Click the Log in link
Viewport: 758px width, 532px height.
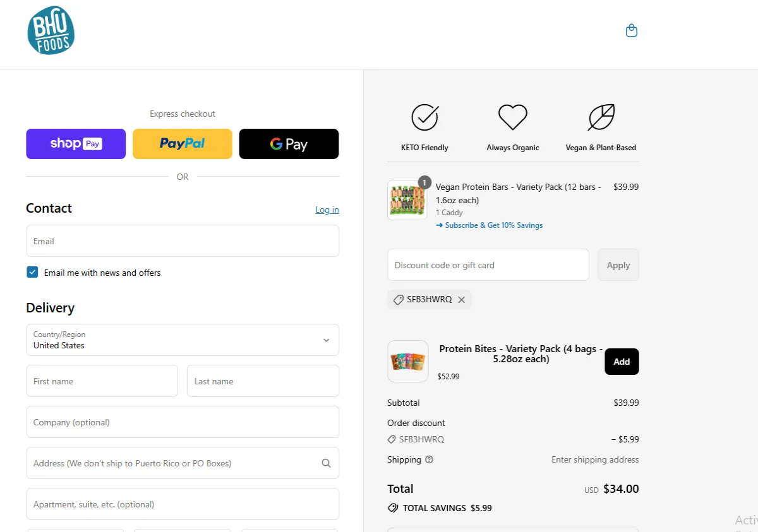pos(327,210)
